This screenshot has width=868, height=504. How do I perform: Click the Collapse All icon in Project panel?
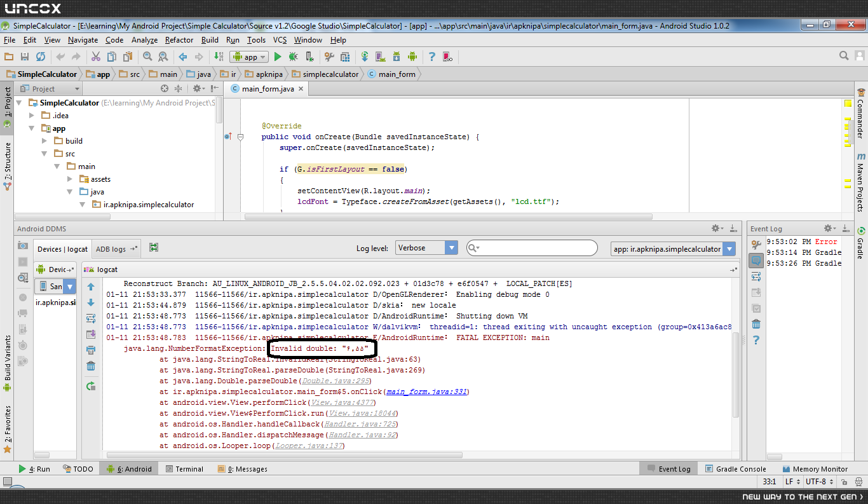pyautogui.click(x=178, y=88)
